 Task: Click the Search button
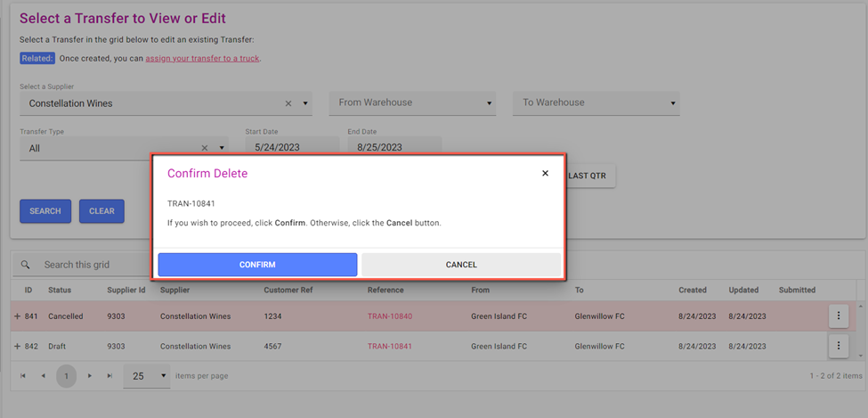click(45, 211)
